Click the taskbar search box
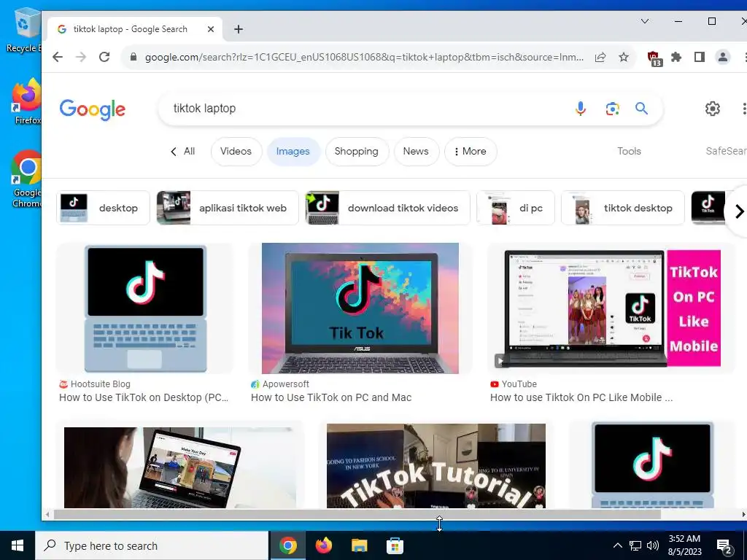This screenshot has height=560, width=747. [152, 545]
